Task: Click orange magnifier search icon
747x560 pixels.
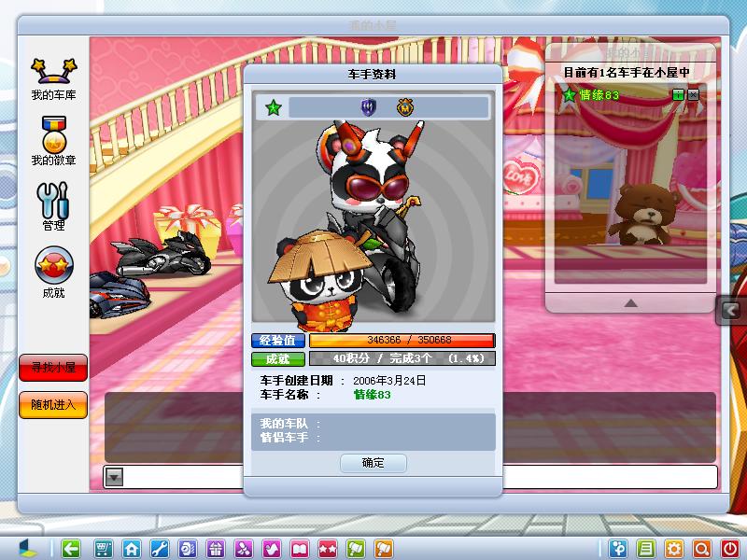Action: tap(702, 549)
